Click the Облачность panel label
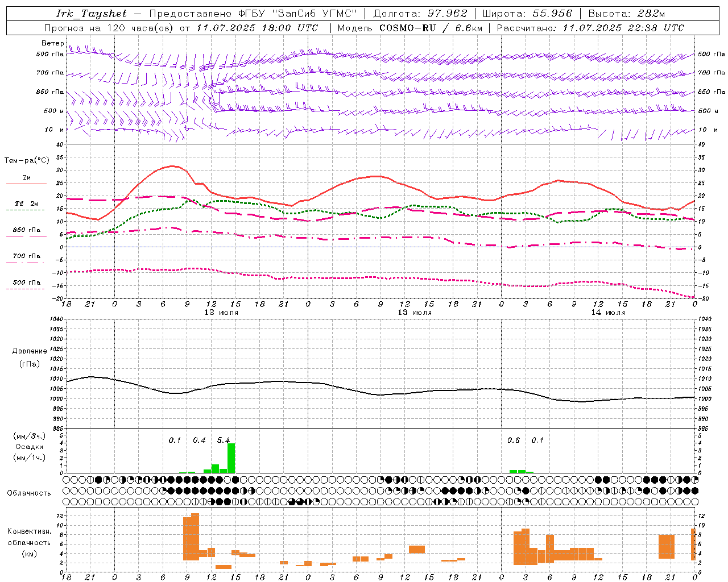Screen dimensions: 728x582 [x=29, y=493]
